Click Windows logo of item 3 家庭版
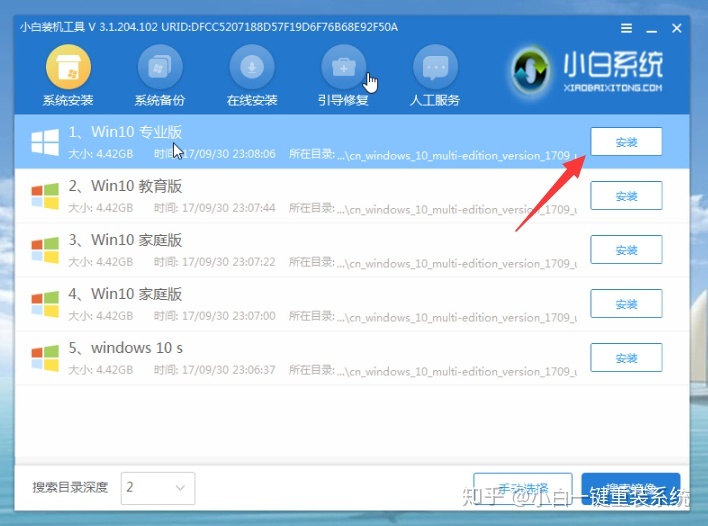Screen dimensions: 708x526 point(45,250)
